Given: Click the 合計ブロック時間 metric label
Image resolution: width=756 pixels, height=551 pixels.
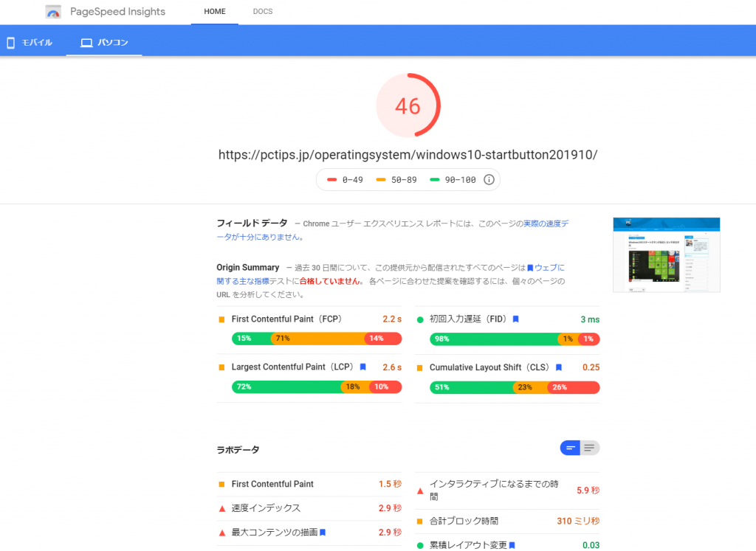Looking at the screenshot, I should [464, 521].
